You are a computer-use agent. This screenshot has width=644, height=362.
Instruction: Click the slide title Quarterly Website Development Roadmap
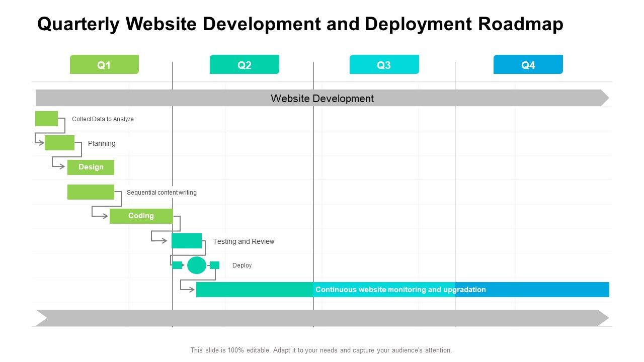tap(300, 24)
